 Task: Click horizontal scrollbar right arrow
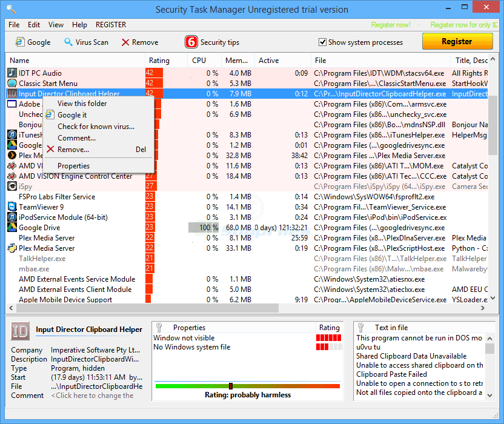pos(482,308)
